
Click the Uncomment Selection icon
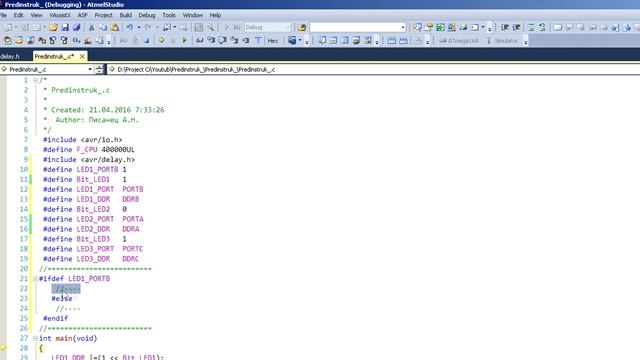tap(542, 27)
